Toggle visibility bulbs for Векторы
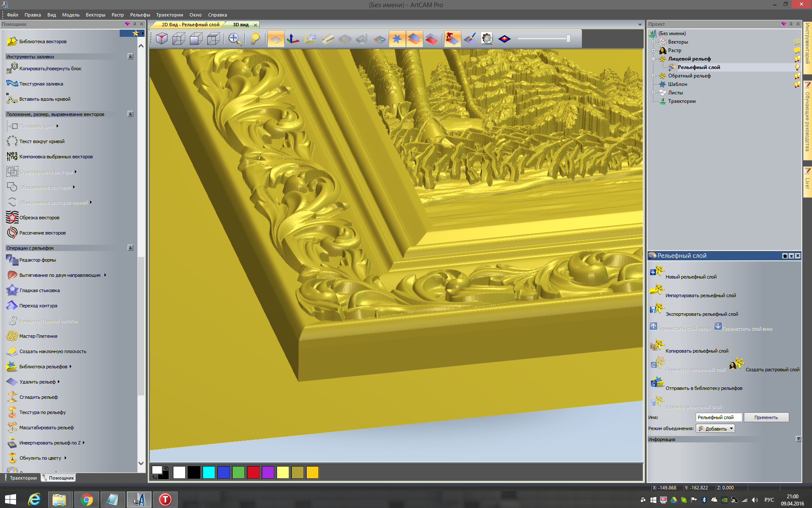 [797, 42]
